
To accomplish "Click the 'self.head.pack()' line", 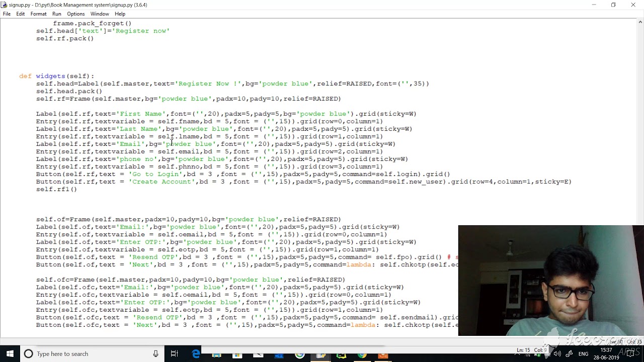I will coord(69,91).
